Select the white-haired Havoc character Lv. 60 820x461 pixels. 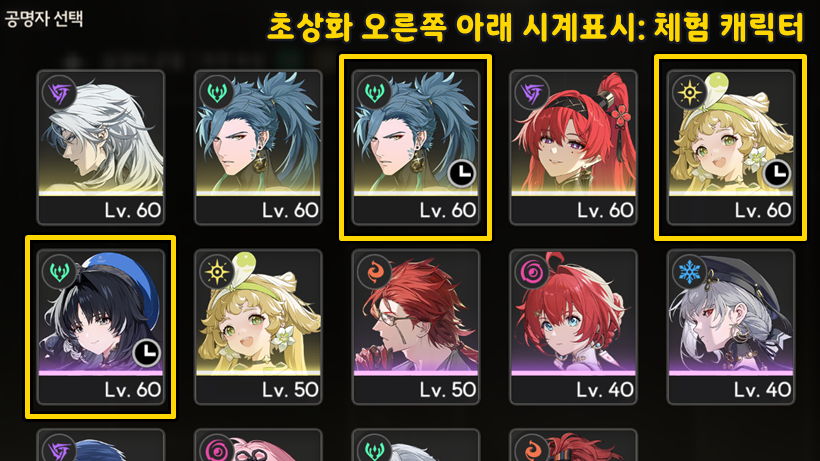(101, 147)
